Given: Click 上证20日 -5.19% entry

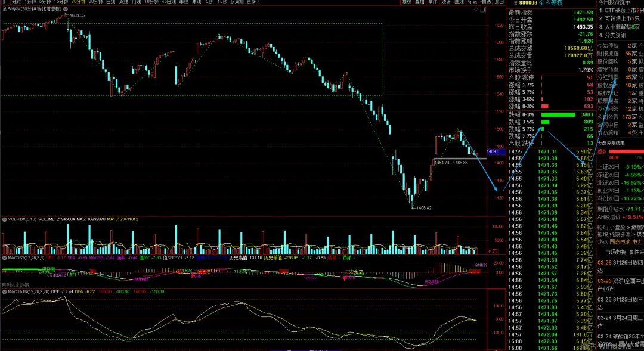Looking at the screenshot, I should tap(620, 167).
